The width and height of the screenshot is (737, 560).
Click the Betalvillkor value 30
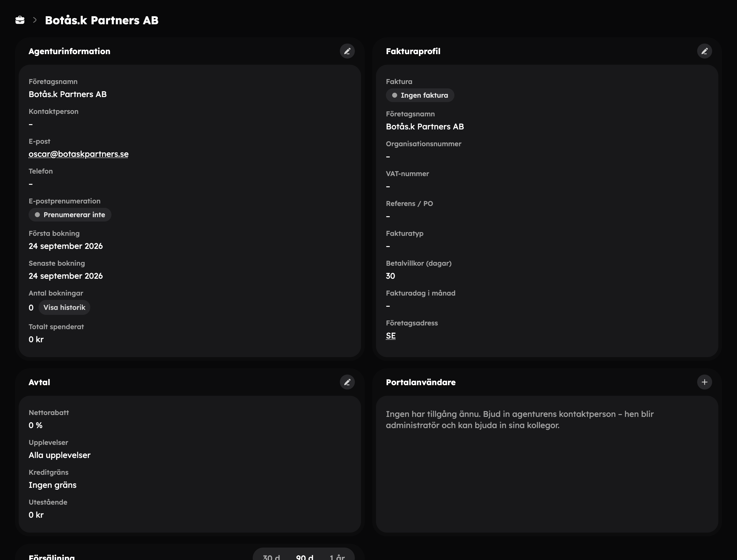tap(391, 276)
